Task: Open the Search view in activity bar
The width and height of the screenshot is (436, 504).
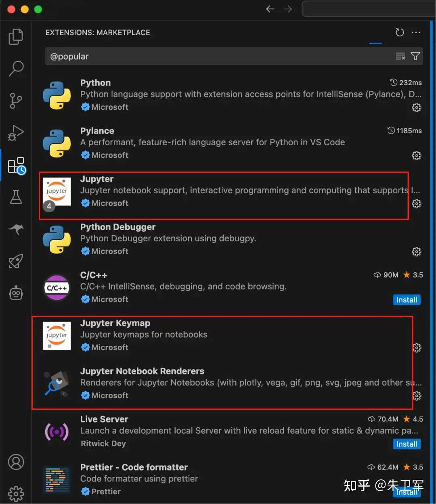Action: 16,69
